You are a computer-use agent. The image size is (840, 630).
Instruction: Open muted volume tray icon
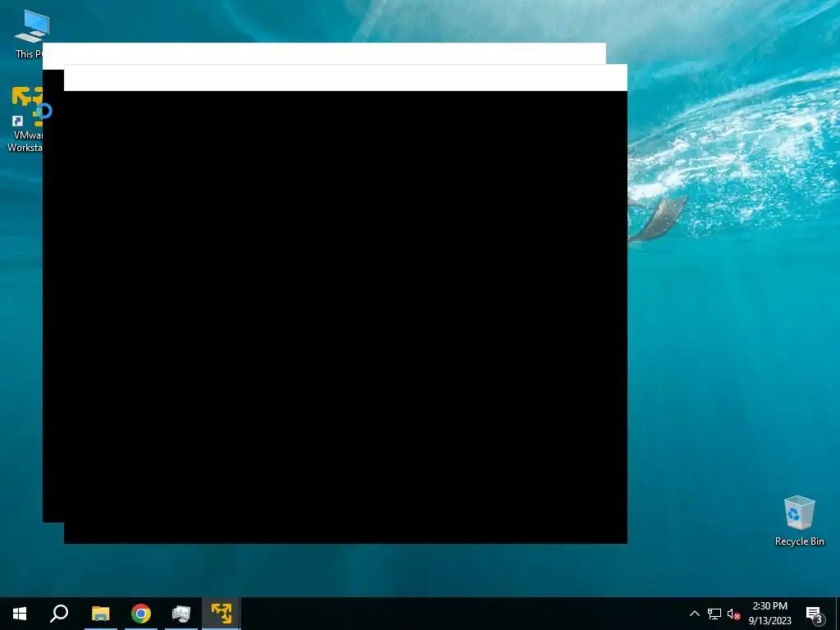[x=733, y=614]
